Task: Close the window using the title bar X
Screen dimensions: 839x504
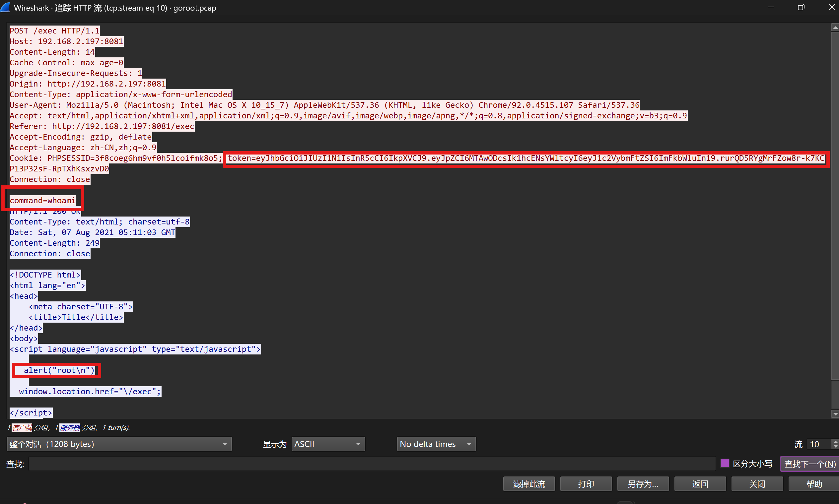Action: point(831,7)
